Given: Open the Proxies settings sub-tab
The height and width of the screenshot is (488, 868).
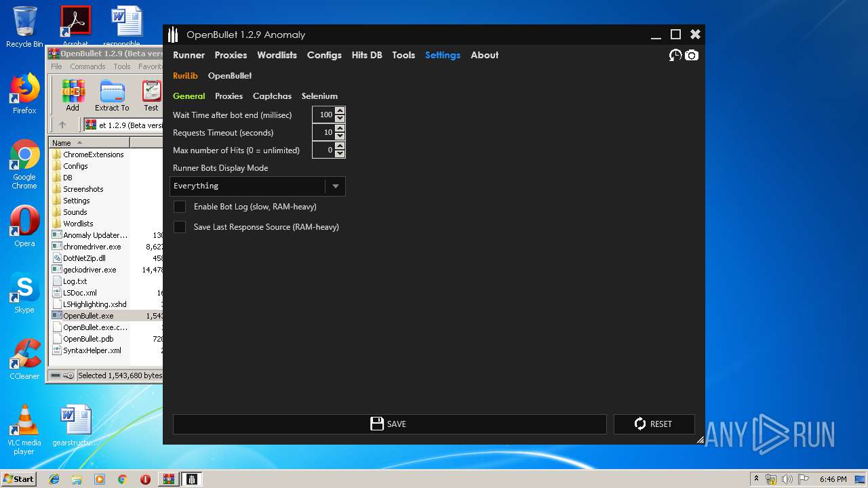Looking at the screenshot, I should coord(229,96).
